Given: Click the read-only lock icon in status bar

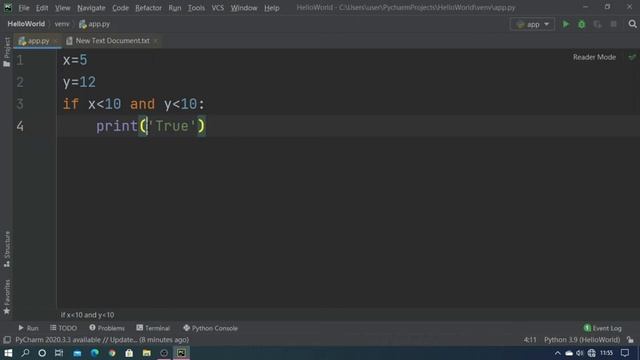Looking at the screenshot, I should [631, 340].
